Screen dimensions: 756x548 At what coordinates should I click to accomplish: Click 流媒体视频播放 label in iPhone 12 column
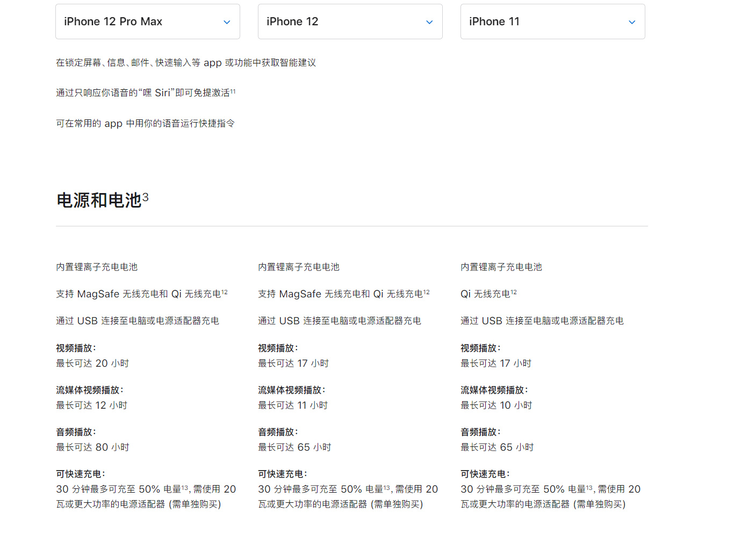[x=292, y=390]
